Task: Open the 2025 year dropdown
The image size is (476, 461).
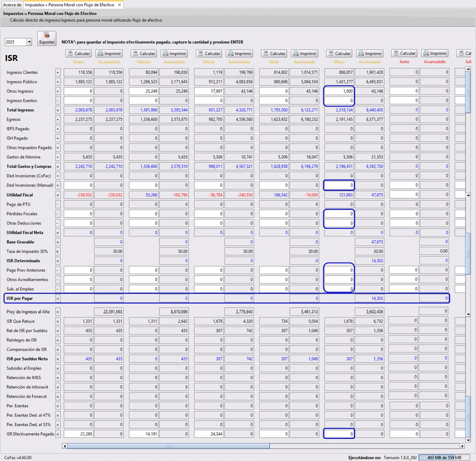Action: [x=29, y=42]
